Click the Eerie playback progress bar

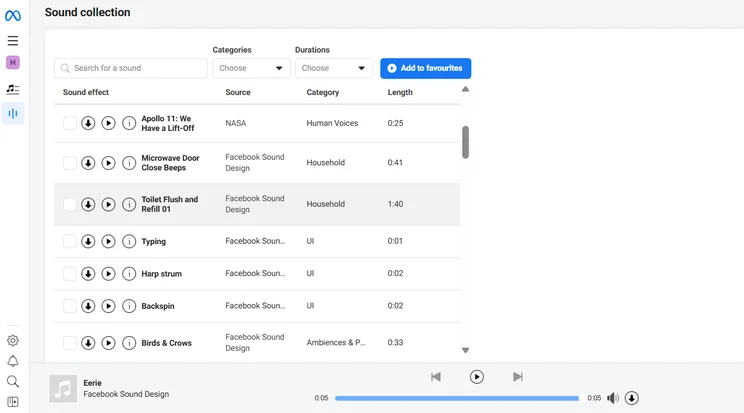click(x=457, y=398)
